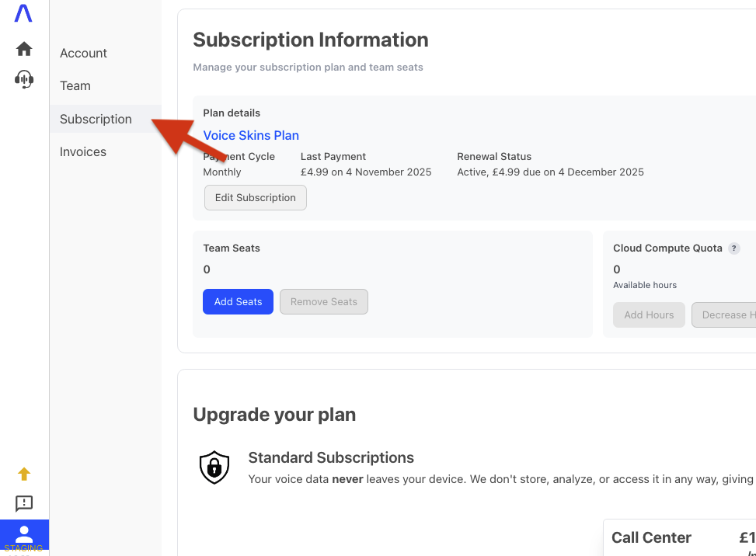Click the STAGING user profile icon
This screenshot has width=756, height=556.
point(24,535)
